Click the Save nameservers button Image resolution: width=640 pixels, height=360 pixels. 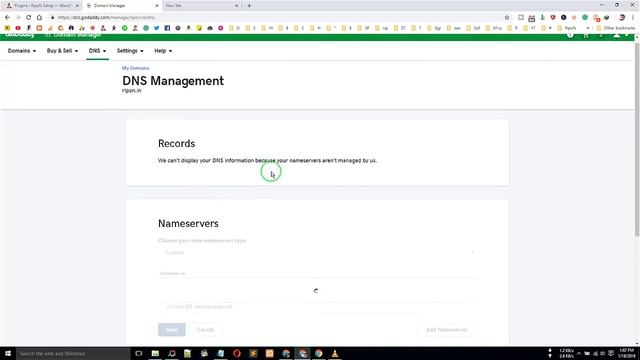(x=172, y=329)
